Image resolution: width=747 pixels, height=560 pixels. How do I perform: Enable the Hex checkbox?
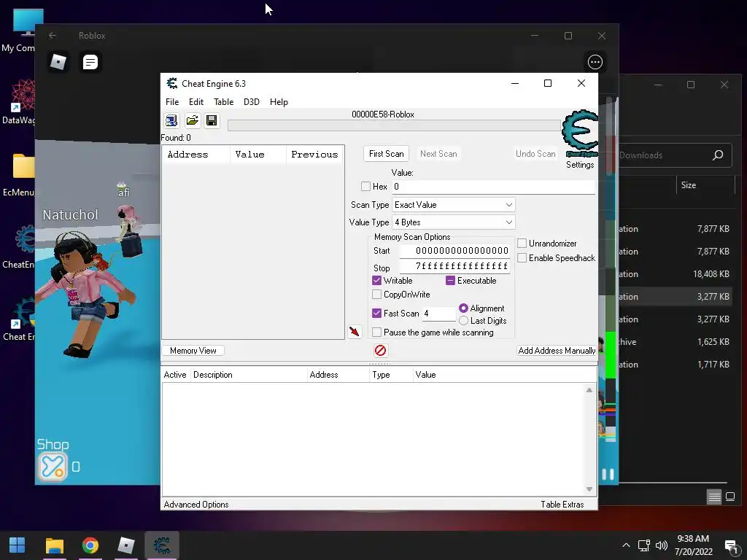(366, 187)
